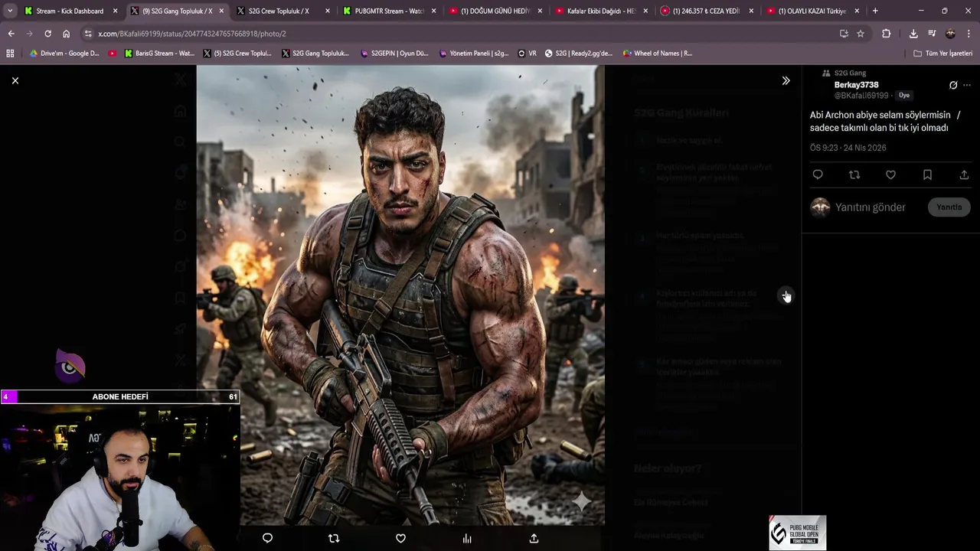Click the Üye member badge
This screenshot has height=551, width=980.
click(904, 96)
